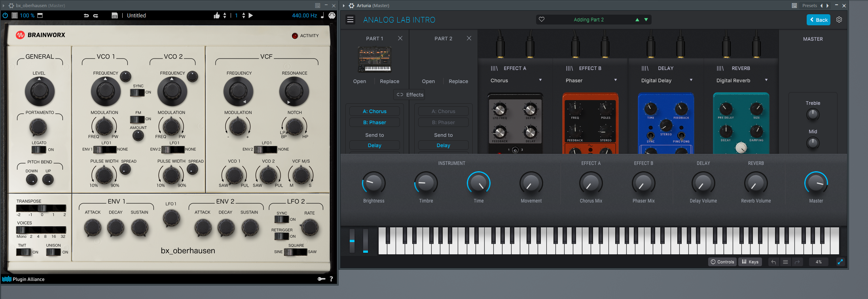Click the LFO 2 SINE/SAW waveform slider
Screen dimensions: 868x299
(x=296, y=252)
